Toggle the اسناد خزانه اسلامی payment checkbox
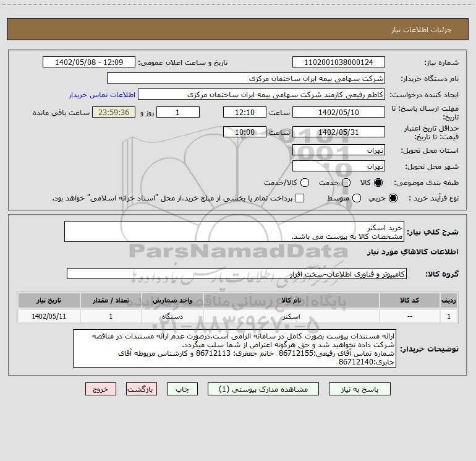Viewport: 476px width, 461px height. [x=300, y=198]
